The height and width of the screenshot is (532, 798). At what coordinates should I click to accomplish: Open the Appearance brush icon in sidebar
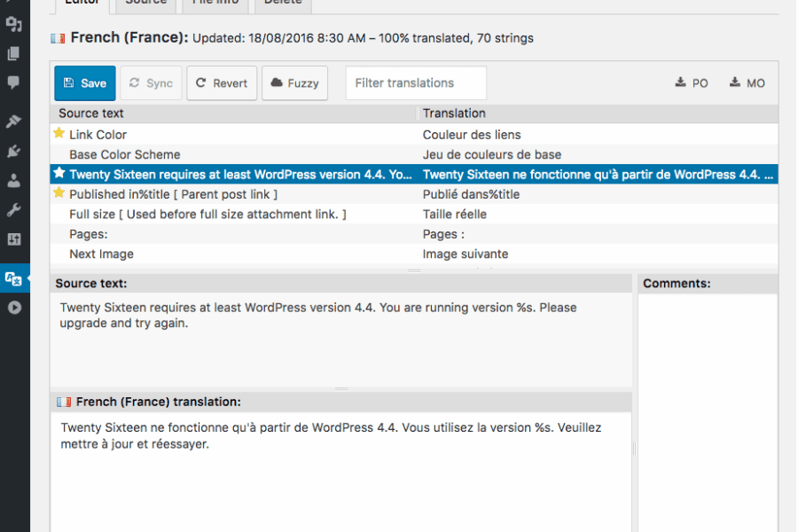click(x=13, y=121)
